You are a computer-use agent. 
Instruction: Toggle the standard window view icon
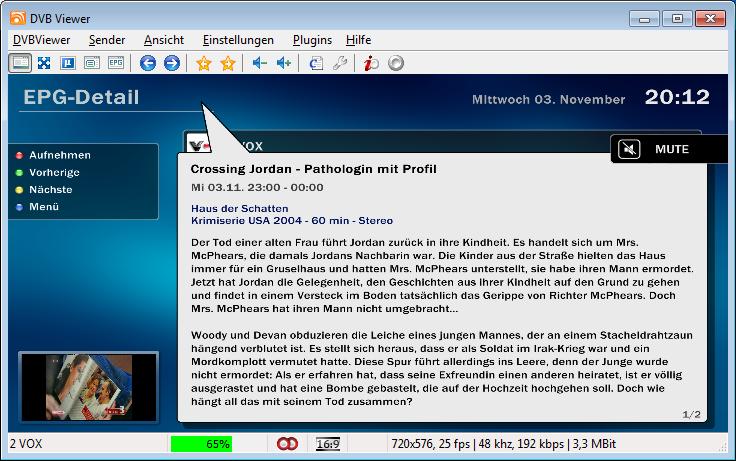click(x=20, y=63)
